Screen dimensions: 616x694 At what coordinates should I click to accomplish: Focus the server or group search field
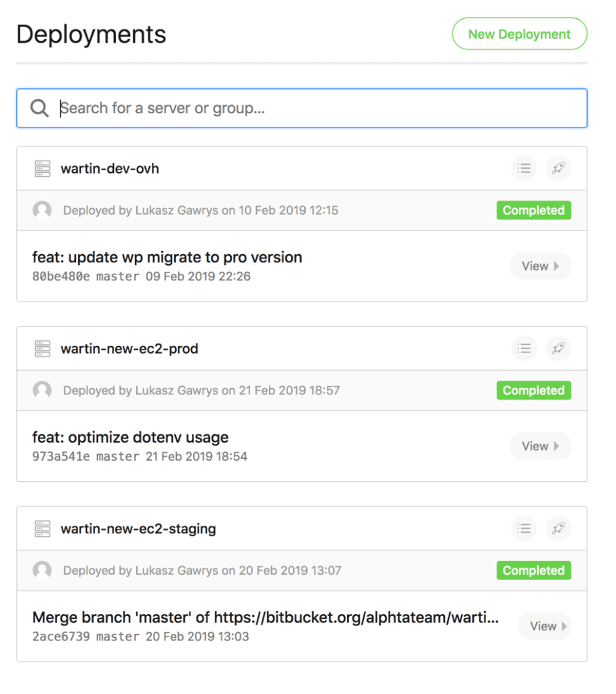click(x=302, y=108)
